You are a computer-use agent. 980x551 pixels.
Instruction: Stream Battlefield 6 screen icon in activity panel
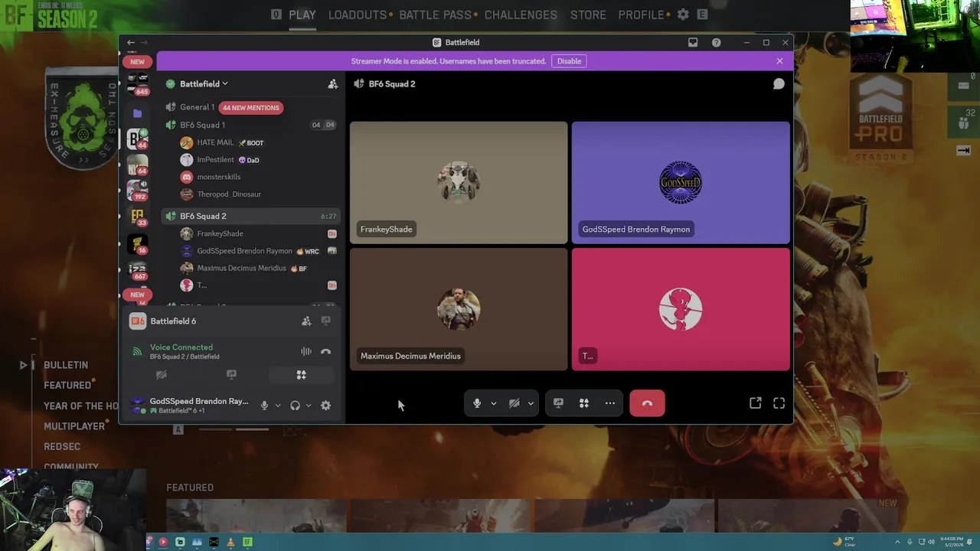pyautogui.click(x=326, y=321)
